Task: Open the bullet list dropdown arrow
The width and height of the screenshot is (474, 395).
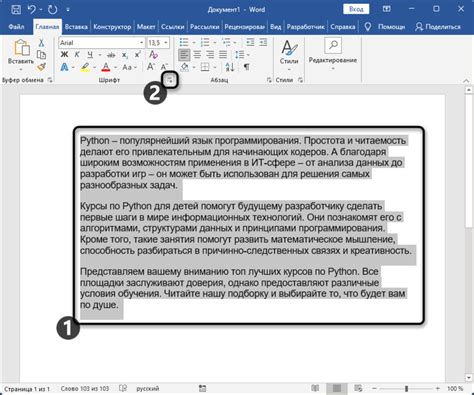Action: click(x=194, y=43)
